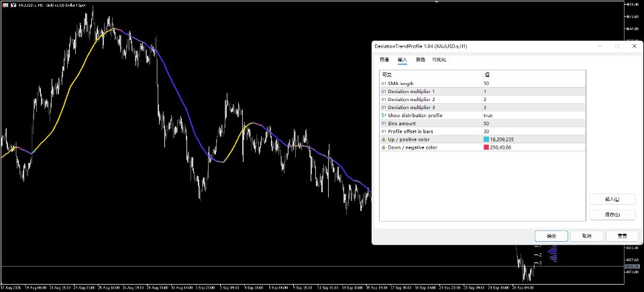
Task: Click the icon beside Deviation multiplier 3
Action: (x=384, y=107)
